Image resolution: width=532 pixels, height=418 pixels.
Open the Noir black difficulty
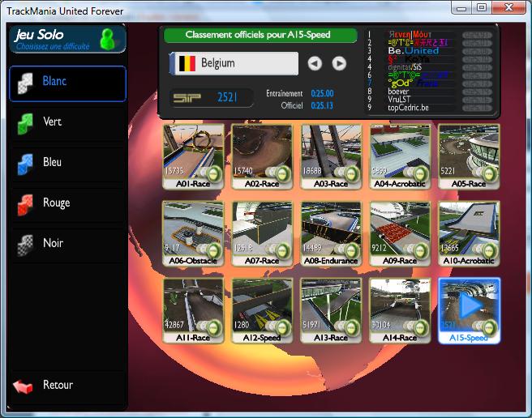(67, 244)
